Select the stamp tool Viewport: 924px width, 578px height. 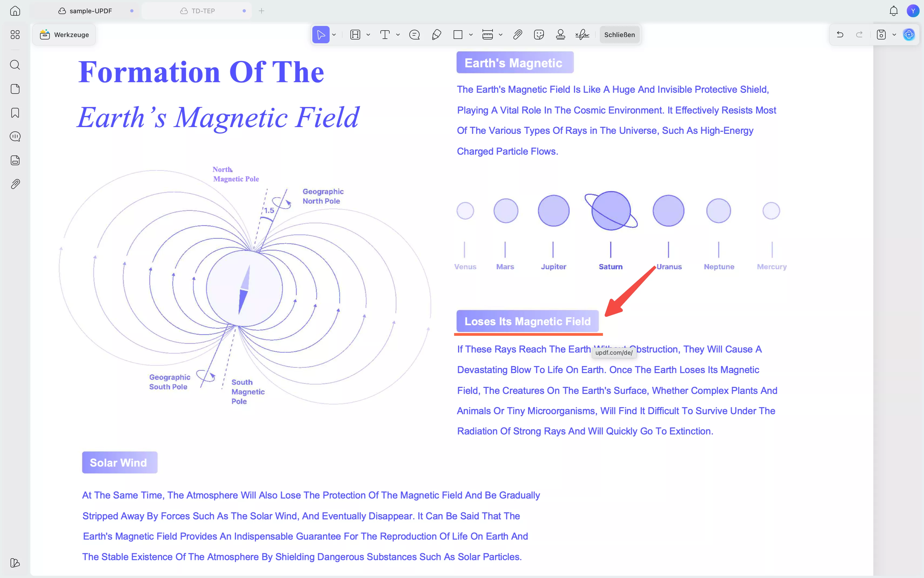(560, 35)
